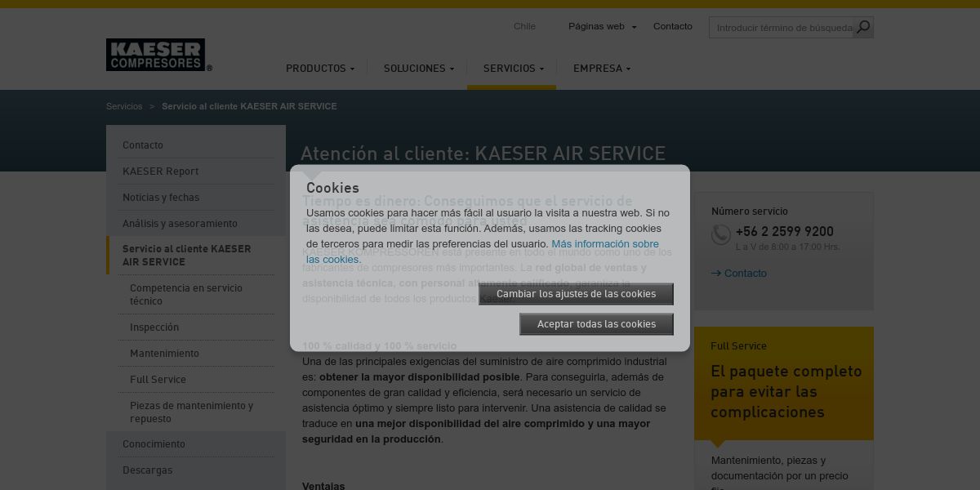Open the Páginas web dropdown
This screenshot has height=490, width=980.
click(x=602, y=26)
